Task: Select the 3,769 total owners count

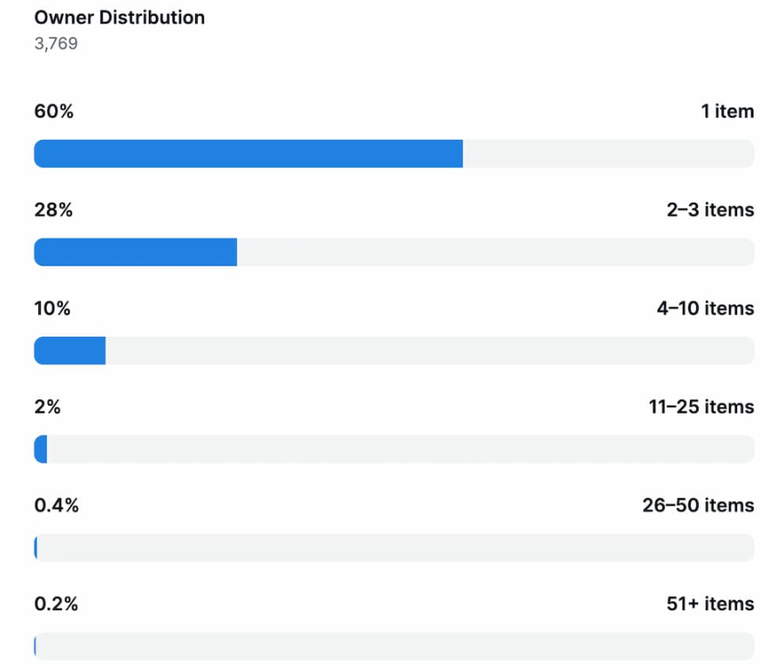Action: point(56,43)
